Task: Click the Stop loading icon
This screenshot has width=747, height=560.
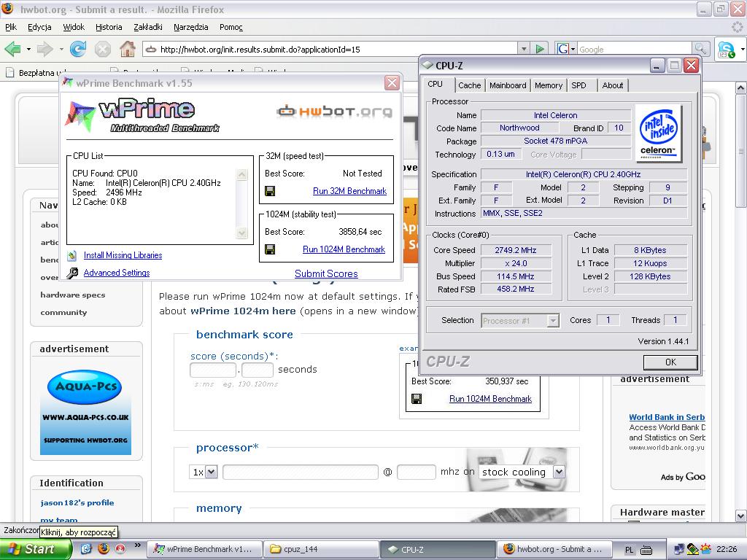Action: (x=102, y=49)
